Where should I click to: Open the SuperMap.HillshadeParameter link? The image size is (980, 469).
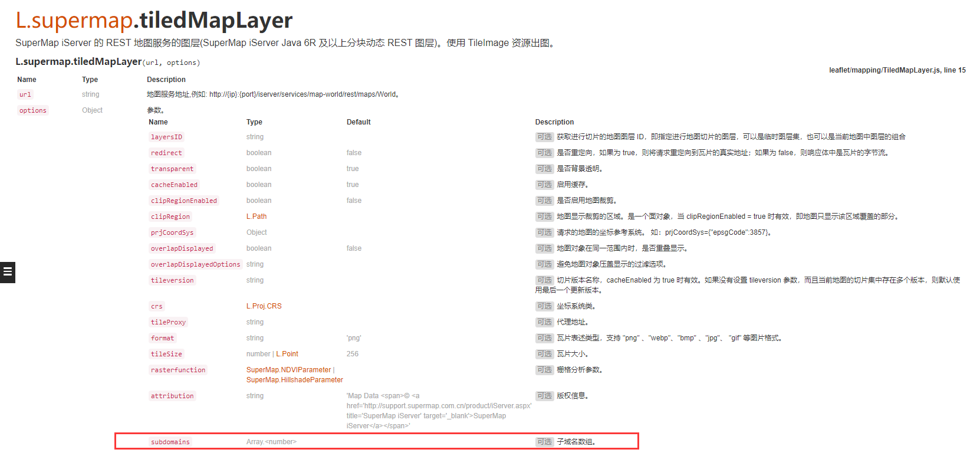(295, 380)
